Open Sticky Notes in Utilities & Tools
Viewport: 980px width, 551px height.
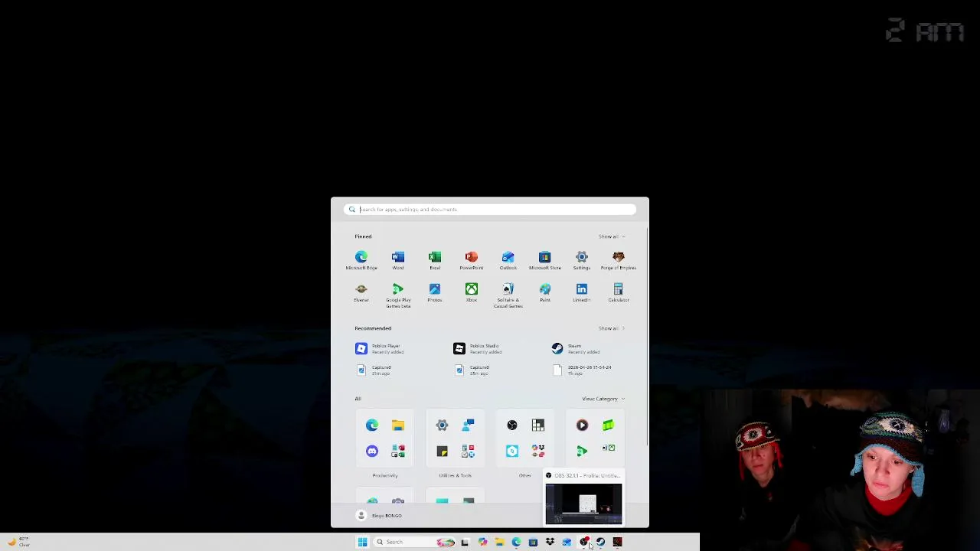pos(443,451)
